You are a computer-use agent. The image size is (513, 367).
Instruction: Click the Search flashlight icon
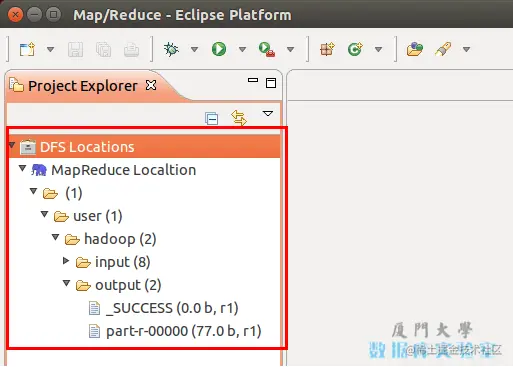click(x=443, y=49)
